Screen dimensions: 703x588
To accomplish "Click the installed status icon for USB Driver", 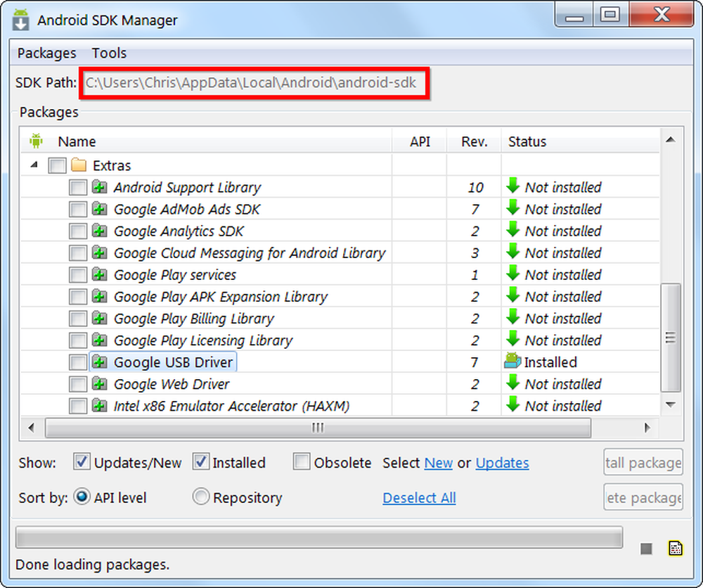I will tap(512, 361).
